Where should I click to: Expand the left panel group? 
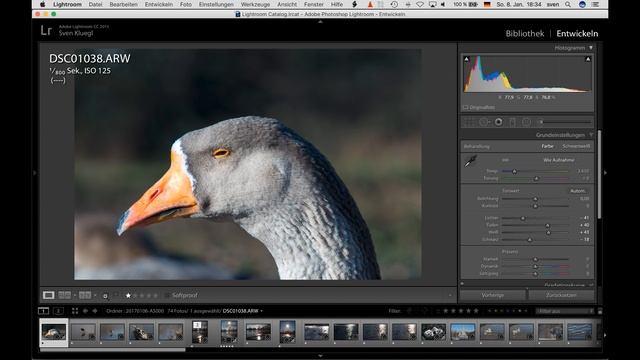(35, 173)
